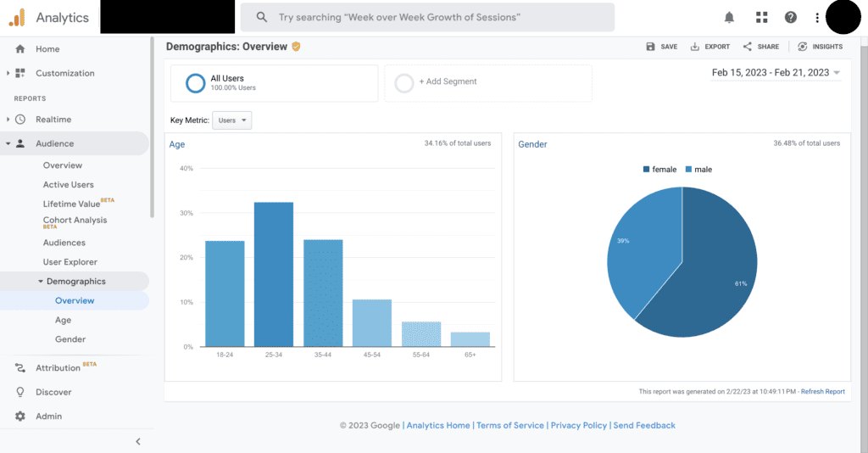This screenshot has width=868, height=453.
Task: Open Analytics Home footer link
Action: coord(438,425)
